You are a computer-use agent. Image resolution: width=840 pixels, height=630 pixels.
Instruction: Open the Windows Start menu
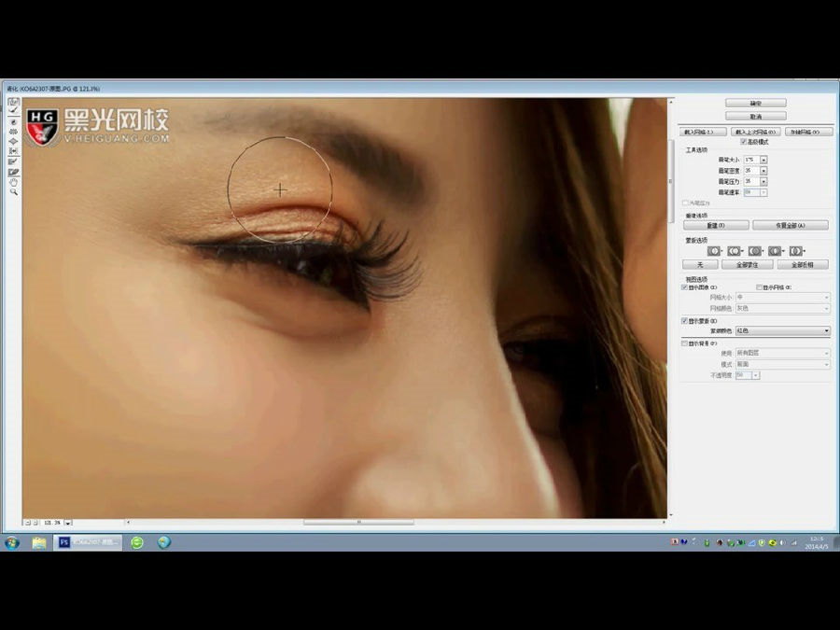(x=12, y=542)
